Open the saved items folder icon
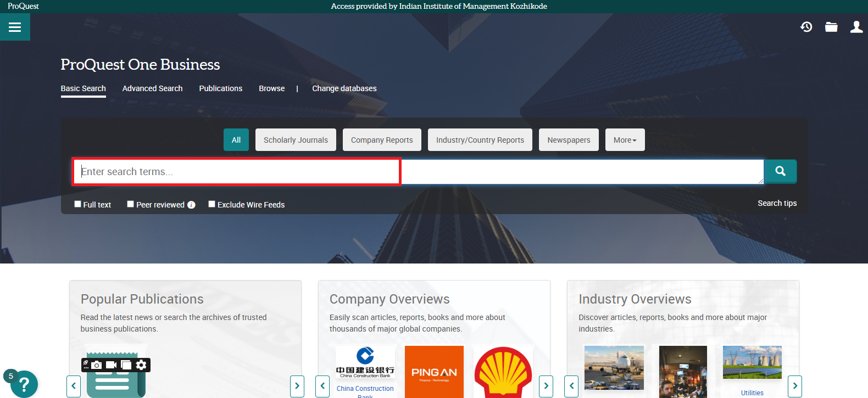868x398 pixels. (x=831, y=27)
